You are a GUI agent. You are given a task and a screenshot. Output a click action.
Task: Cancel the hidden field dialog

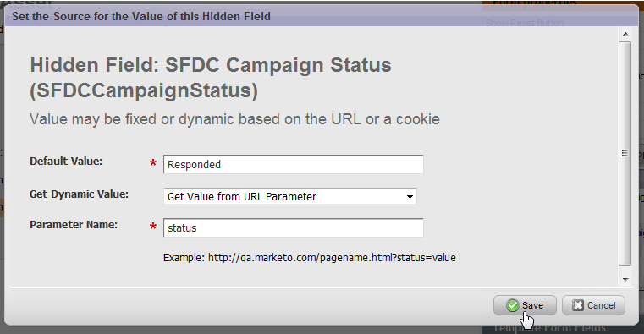[x=593, y=305]
